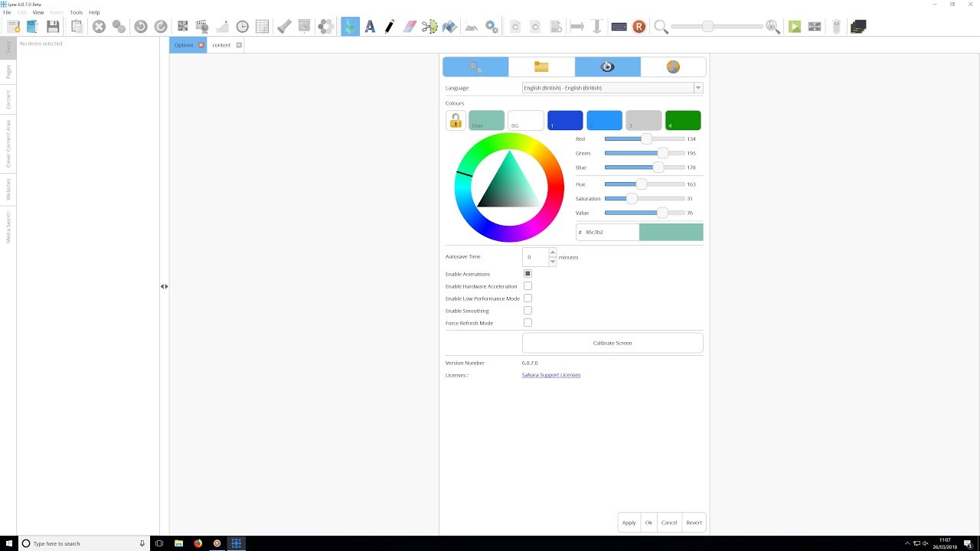Click the green play presentation icon
The width and height of the screenshot is (980, 551).
795,27
